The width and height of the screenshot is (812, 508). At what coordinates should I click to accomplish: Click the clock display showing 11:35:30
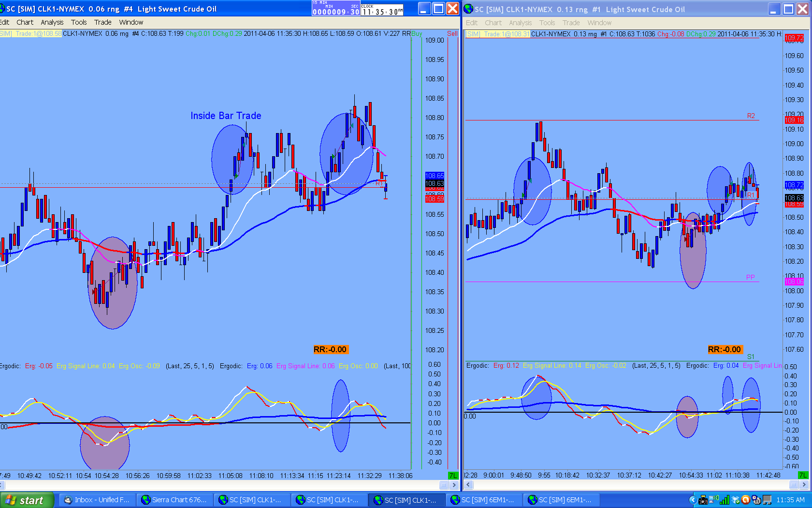point(382,9)
